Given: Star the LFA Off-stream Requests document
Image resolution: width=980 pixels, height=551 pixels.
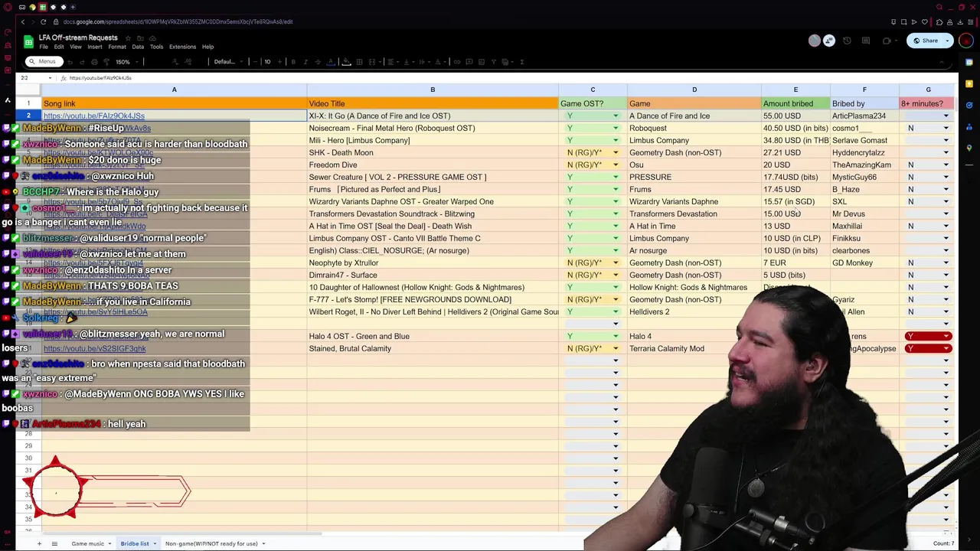Looking at the screenshot, I should [128, 37].
